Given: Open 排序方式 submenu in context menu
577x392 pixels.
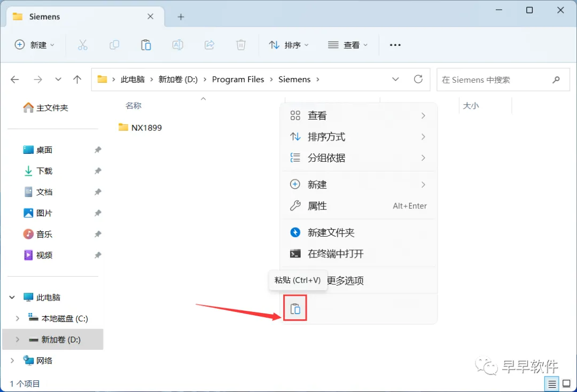Looking at the screenshot, I should coord(358,137).
